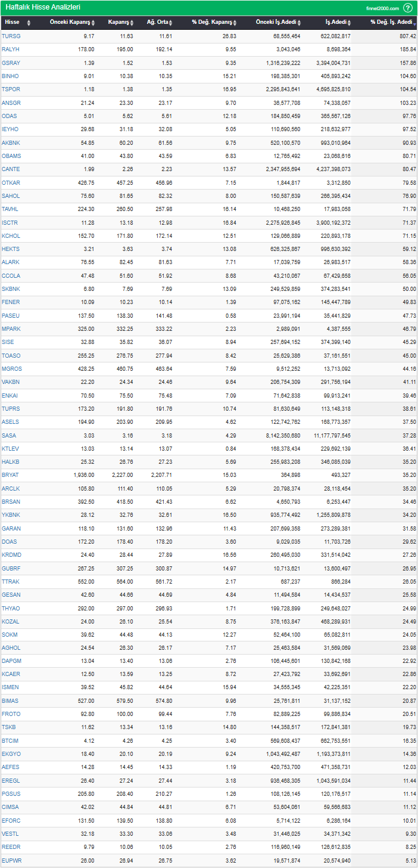
Task: Click sort arrows next to İş.Adedi header
Action: [350, 23]
